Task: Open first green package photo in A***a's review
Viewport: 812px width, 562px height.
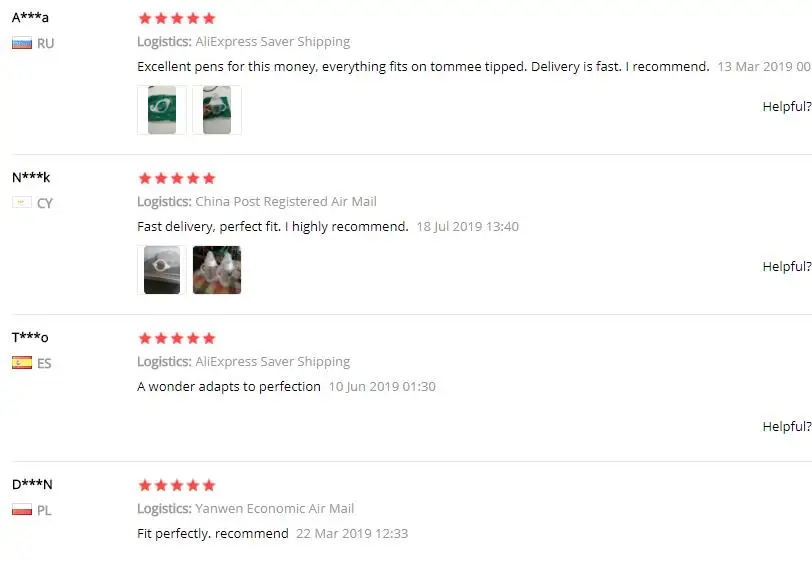Action: [x=162, y=110]
